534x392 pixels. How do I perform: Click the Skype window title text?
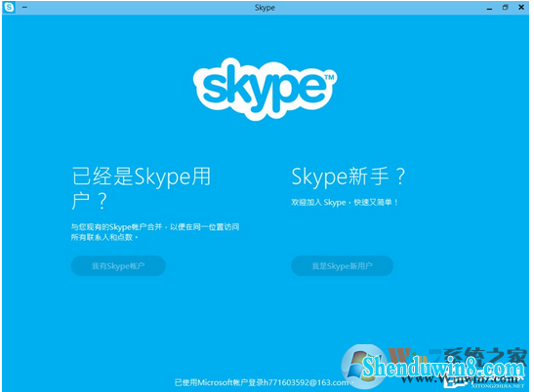click(265, 8)
